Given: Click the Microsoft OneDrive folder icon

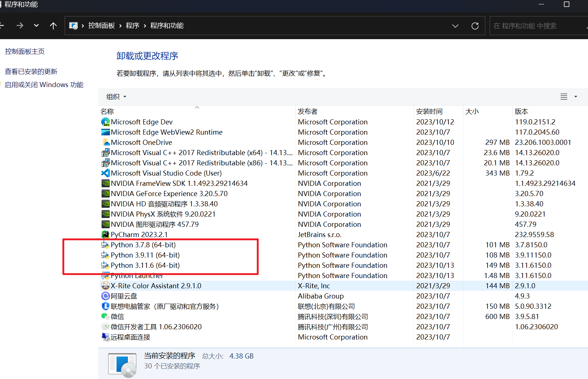Looking at the screenshot, I should (106, 142).
